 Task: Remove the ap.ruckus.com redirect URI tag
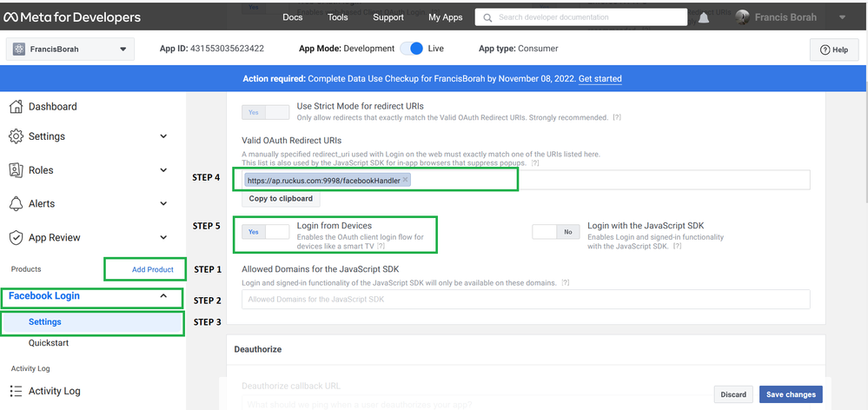405,180
